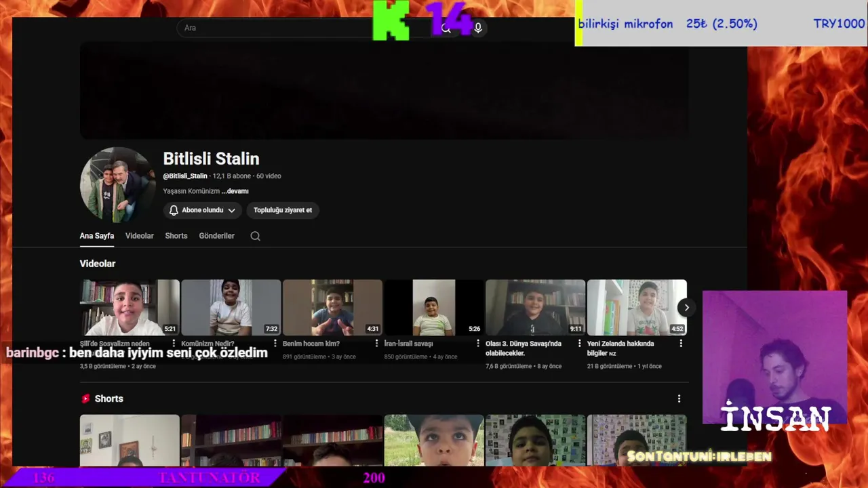Image resolution: width=868 pixels, height=488 pixels.
Task: Open the Shorts section heading
Action: click(109, 399)
